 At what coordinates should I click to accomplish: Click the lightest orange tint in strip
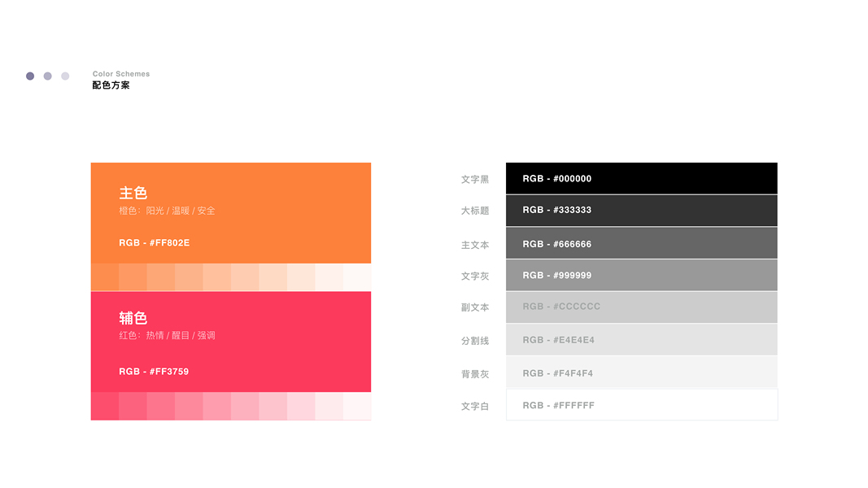357,277
